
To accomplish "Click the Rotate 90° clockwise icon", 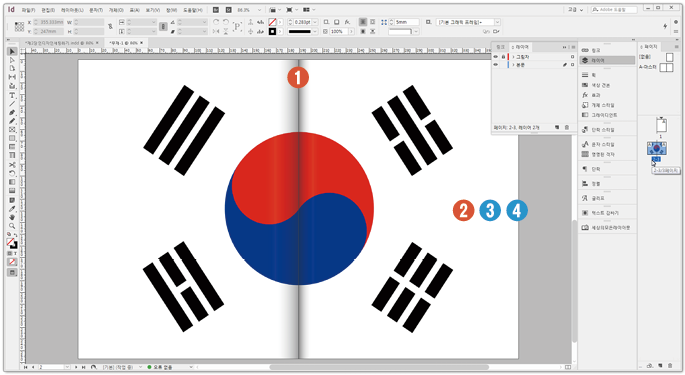I will coord(216,22).
